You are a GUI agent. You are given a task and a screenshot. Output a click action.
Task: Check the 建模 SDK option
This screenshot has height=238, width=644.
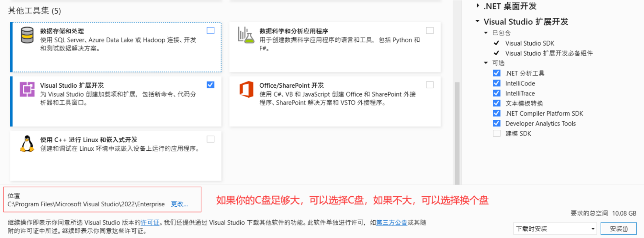click(496, 133)
